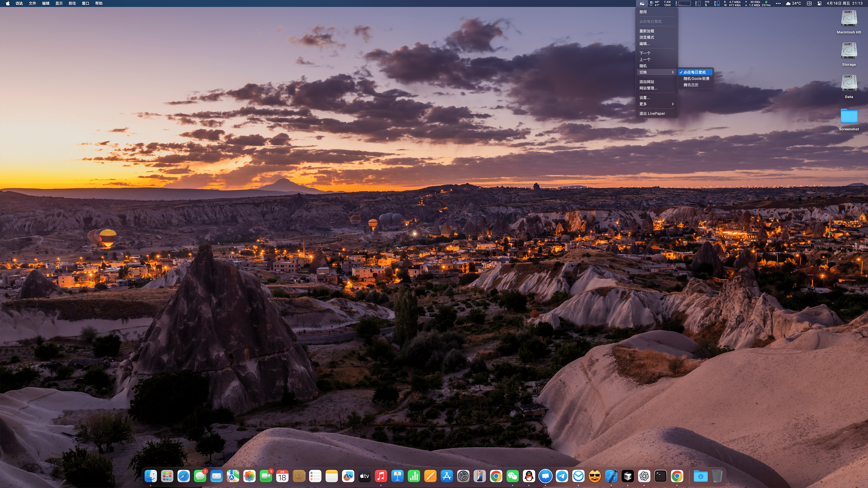Expand the 切换 submenu

coord(656,72)
